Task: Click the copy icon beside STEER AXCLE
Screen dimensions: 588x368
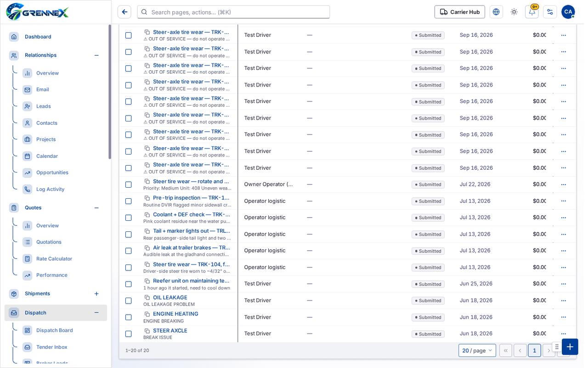Action: pyautogui.click(x=147, y=331)
